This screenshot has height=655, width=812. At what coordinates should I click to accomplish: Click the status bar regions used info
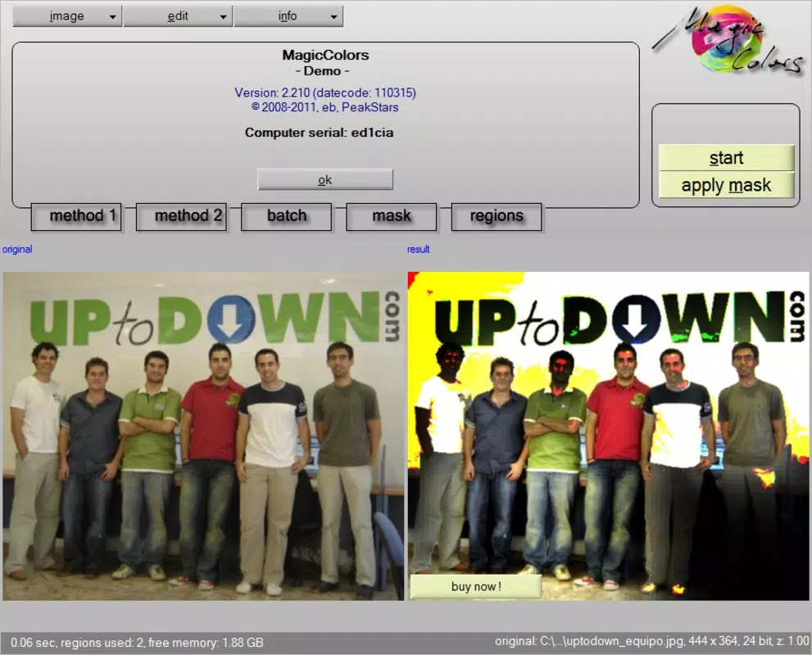coord(137,643)
